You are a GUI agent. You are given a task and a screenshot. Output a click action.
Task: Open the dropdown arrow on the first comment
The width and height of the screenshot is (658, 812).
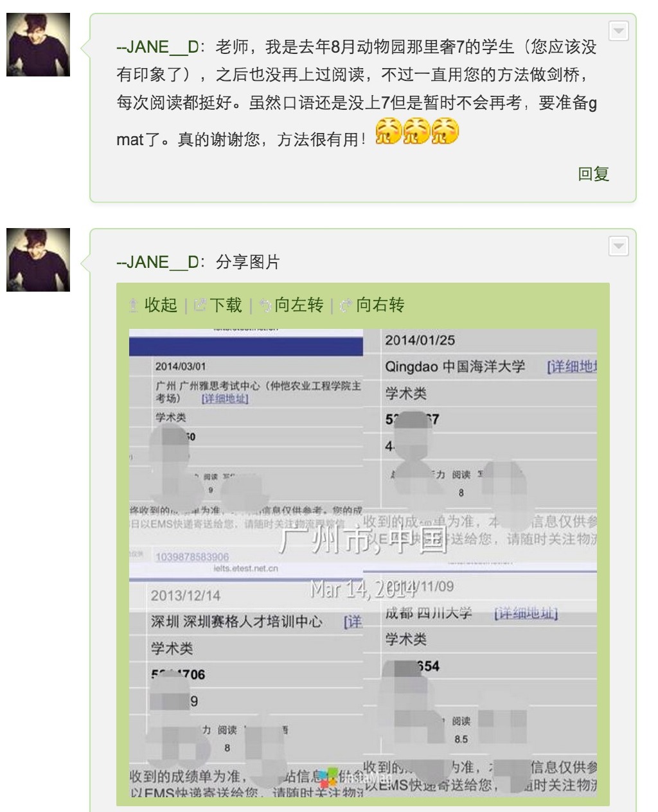[x=618, y=31]
